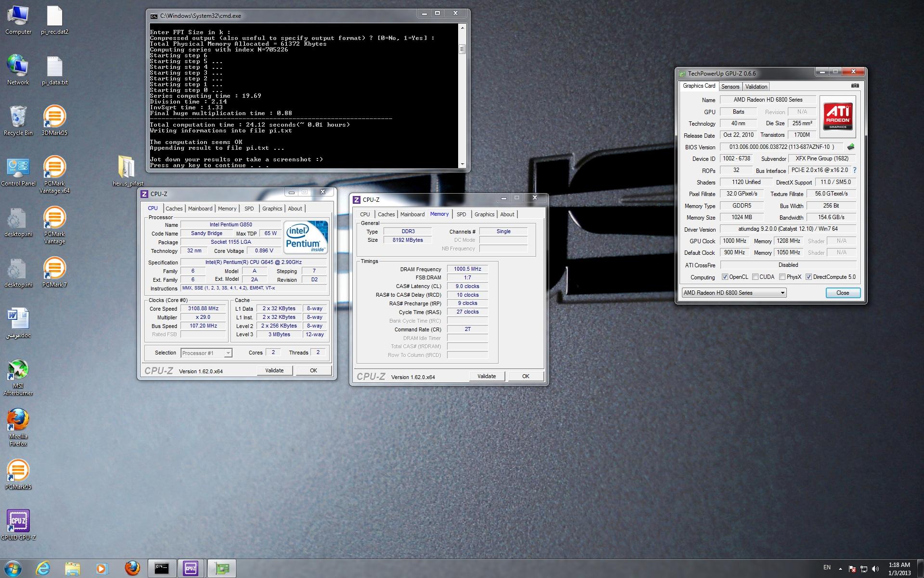Toggle the PhysX checkbox in GPU-Z

[782, 277]
